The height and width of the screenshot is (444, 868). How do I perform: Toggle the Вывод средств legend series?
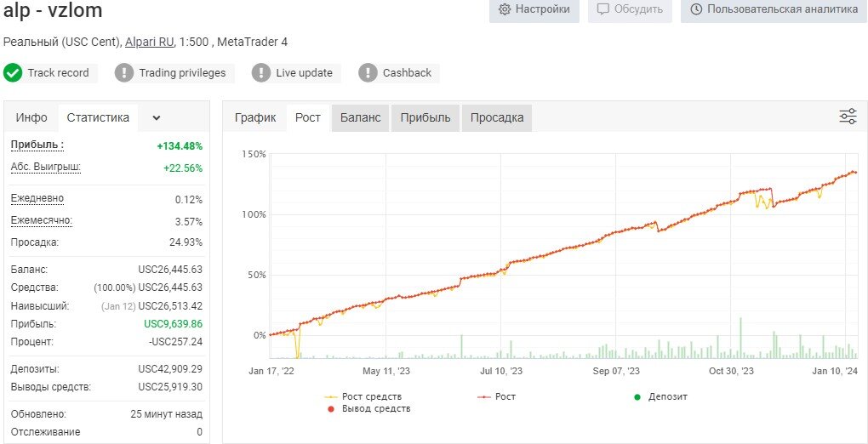pyautogui.click(x=368, y=409)
